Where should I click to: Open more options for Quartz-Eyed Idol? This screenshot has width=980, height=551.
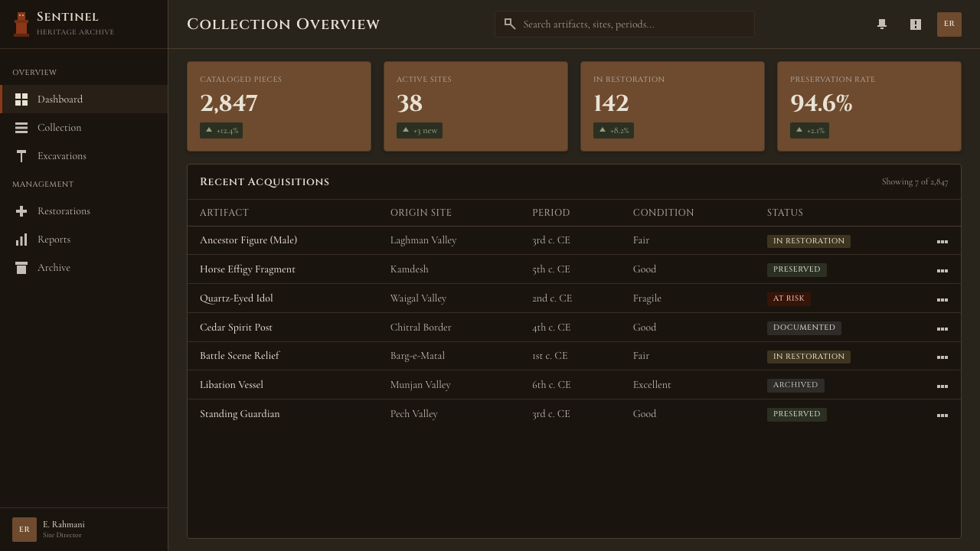point(942,299)
